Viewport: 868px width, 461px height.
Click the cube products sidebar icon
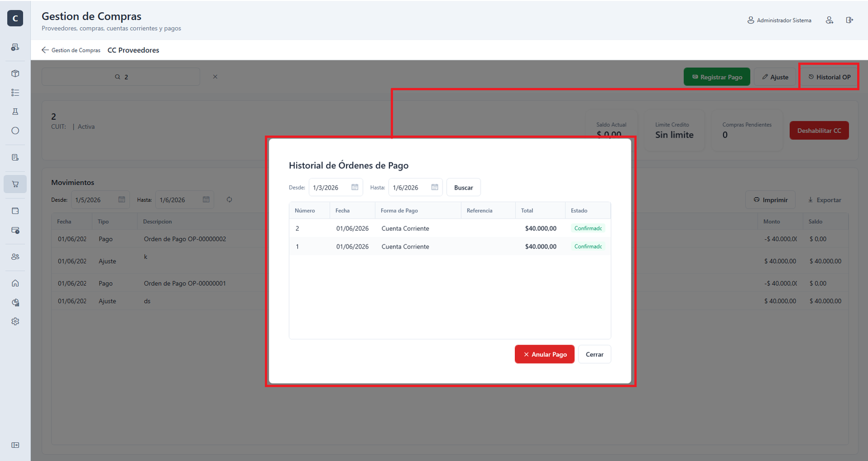[15, 73]
